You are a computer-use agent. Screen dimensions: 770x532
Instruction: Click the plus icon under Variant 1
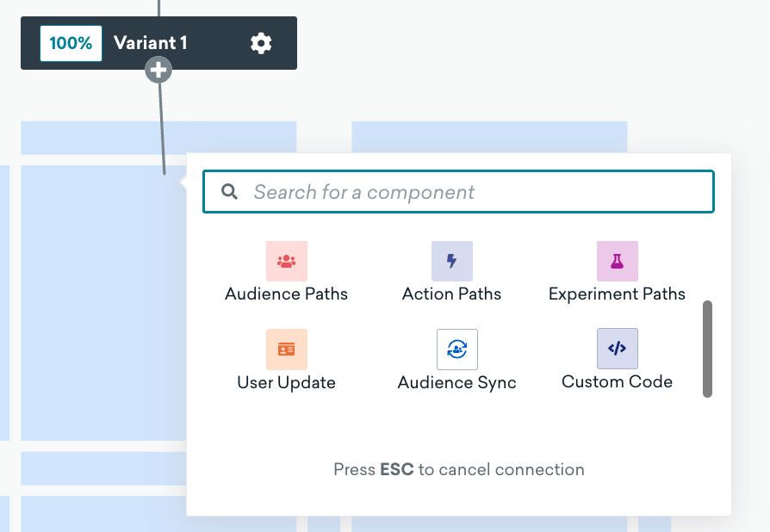tap(158, 71)
